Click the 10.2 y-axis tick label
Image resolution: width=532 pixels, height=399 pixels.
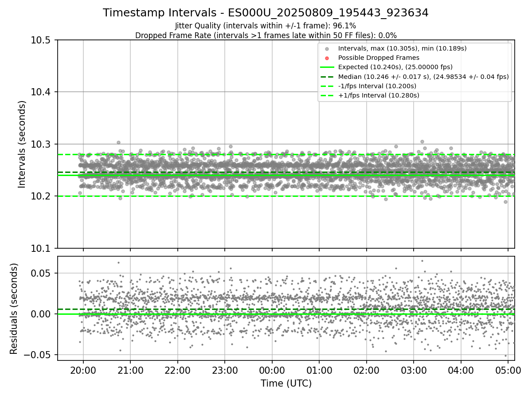[x=42, y=196]
